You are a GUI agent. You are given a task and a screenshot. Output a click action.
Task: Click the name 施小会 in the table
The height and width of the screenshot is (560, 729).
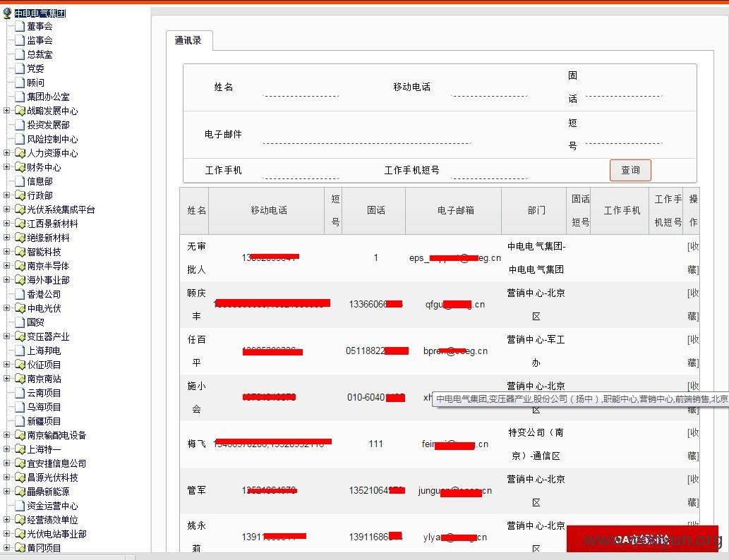pos(196,397)
